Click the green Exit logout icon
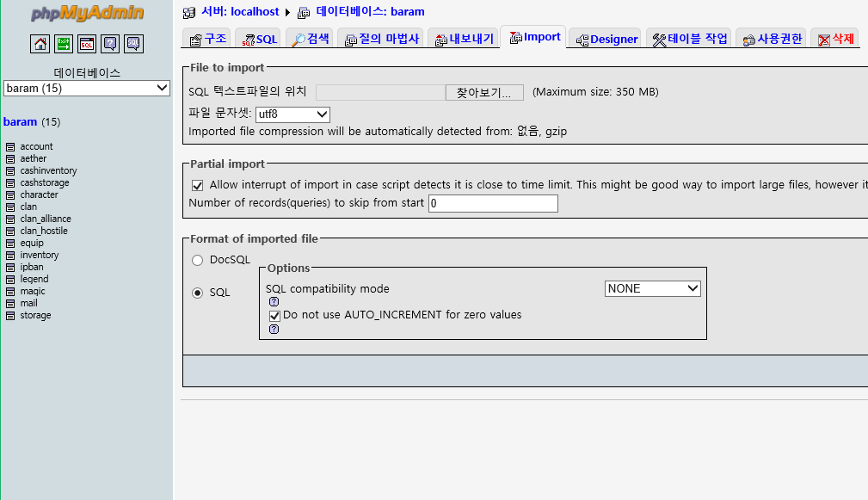This screenshot has width=868, height=500. tap(64, 44)
